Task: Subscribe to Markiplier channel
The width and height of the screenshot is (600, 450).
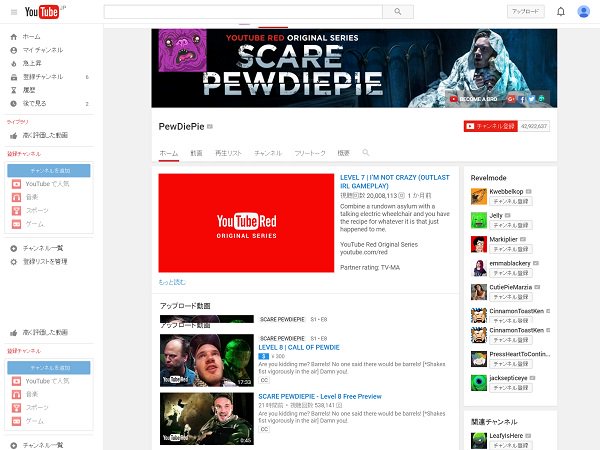Action: pos(511,249)
